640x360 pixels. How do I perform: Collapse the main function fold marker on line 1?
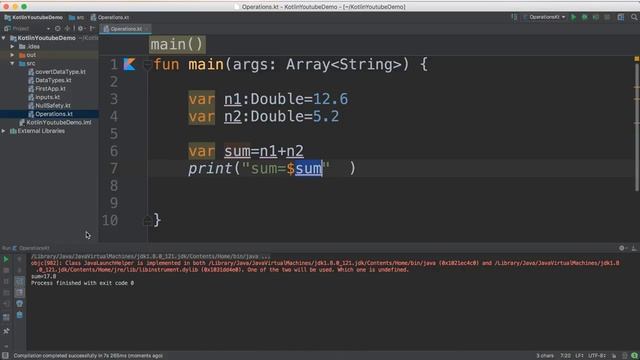(x=147, y=64)
